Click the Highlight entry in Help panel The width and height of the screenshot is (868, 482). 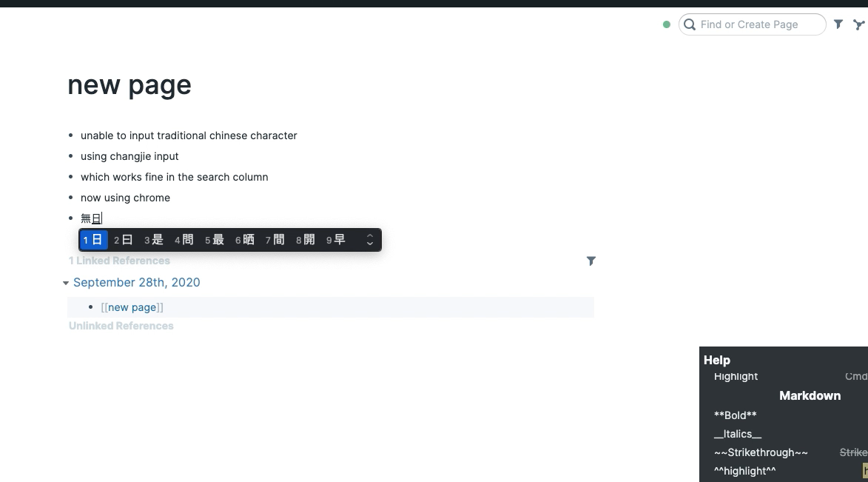(x=736, y=377)
